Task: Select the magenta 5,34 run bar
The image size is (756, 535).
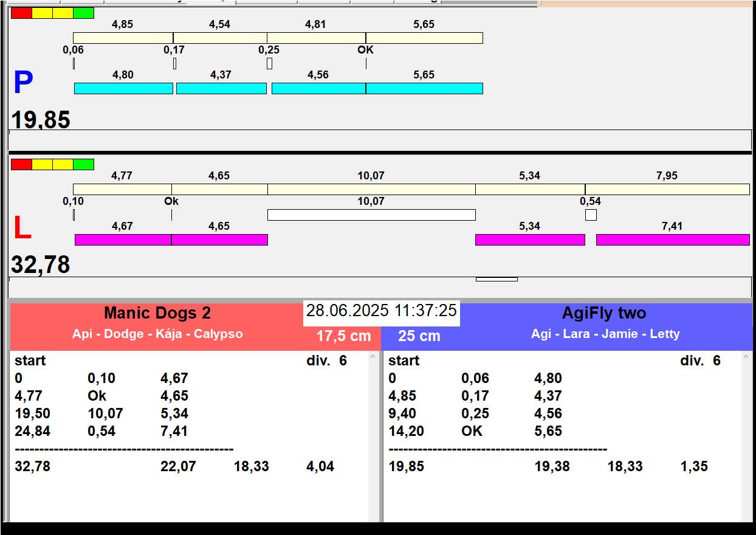Action: (529, 240)
